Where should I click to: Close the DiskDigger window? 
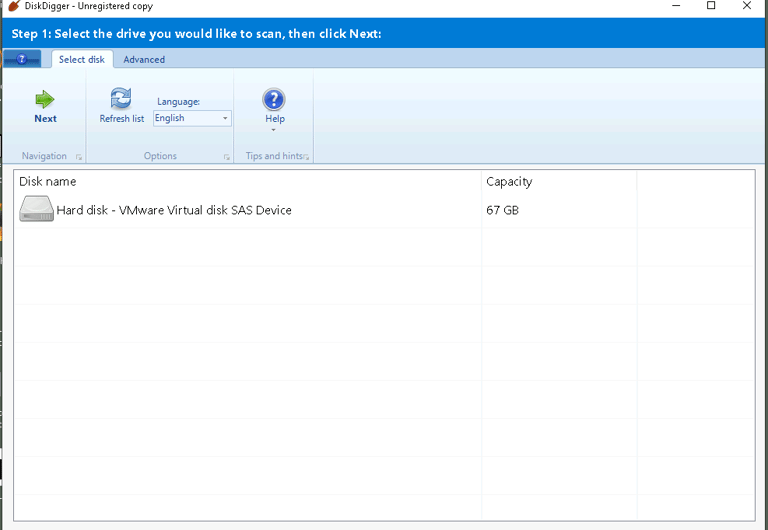pyautogui.click(x=747, y=6)
